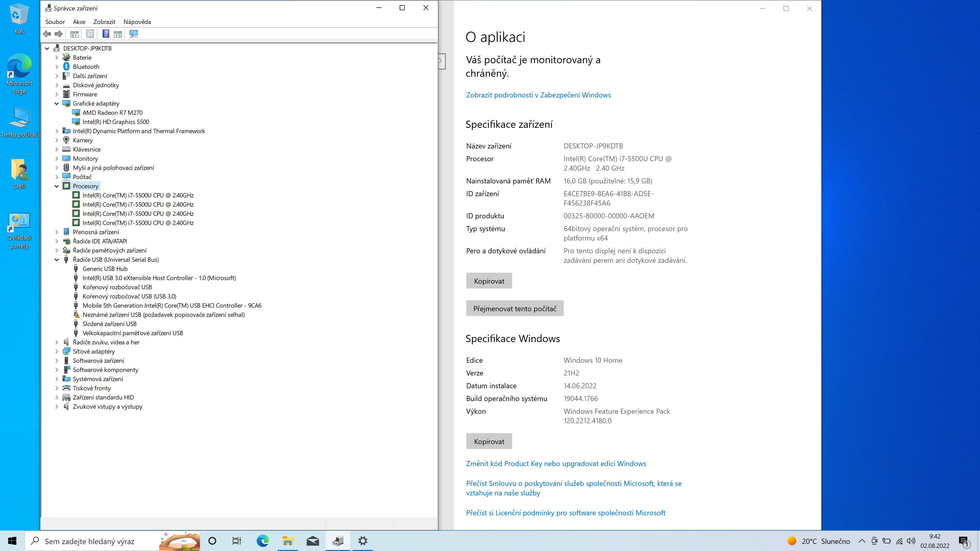Image resolution: width=980 pixels, height=551 pixels.
Task: Open the Windows Start menu
Action: tap(12, 541)
